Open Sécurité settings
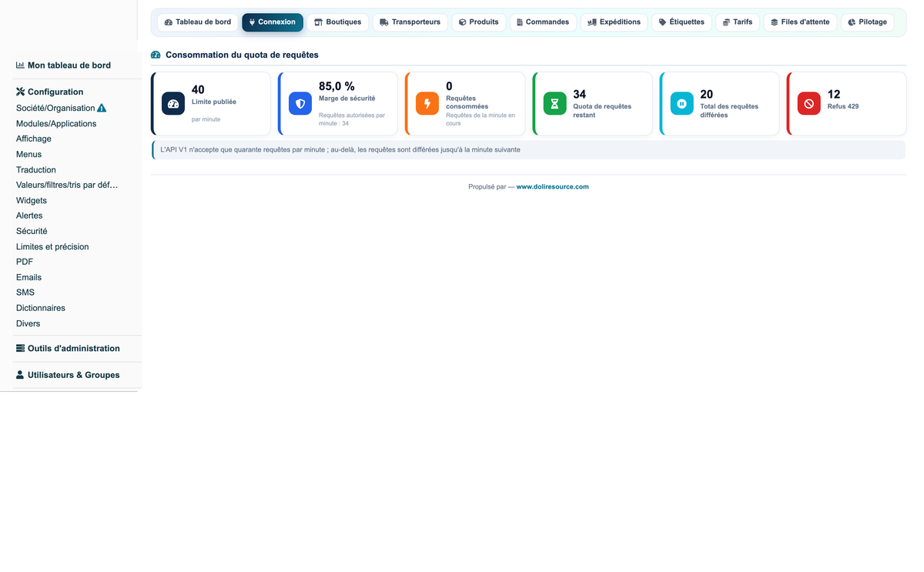Image resolution: width=924 pixels, height=572 pixels. 32,231
